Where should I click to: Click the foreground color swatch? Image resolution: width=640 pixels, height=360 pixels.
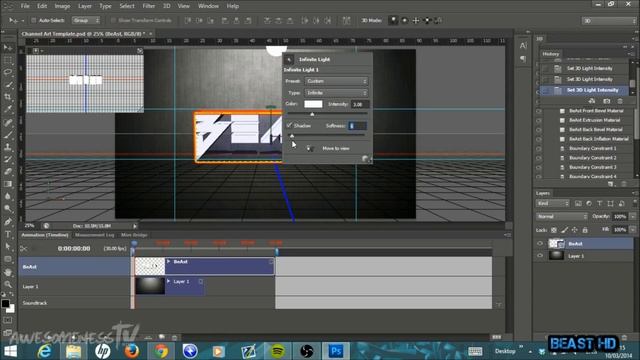5,303
